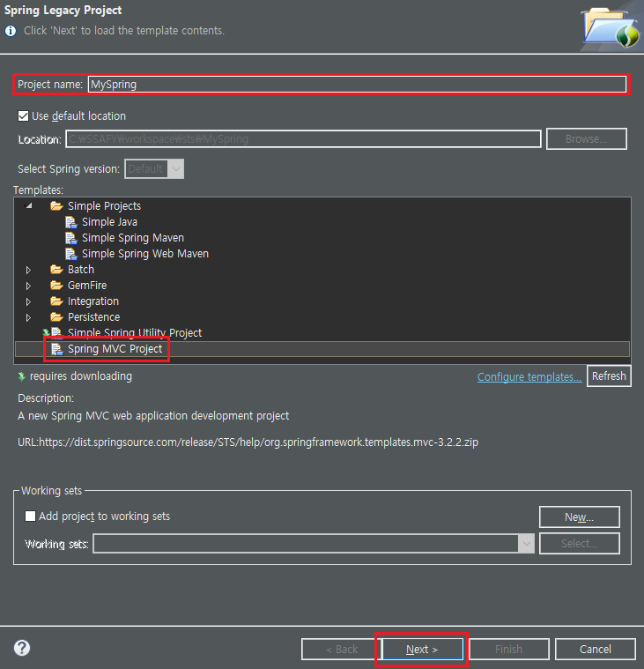Open the help question mark icon
This screenshot has height=669, width=644.
pos(22,648)
